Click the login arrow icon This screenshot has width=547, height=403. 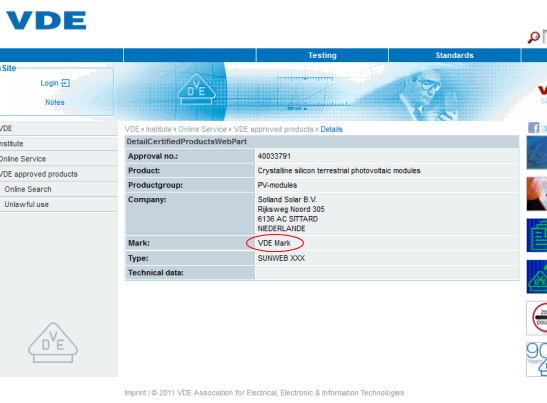click(x=66, y=83)
